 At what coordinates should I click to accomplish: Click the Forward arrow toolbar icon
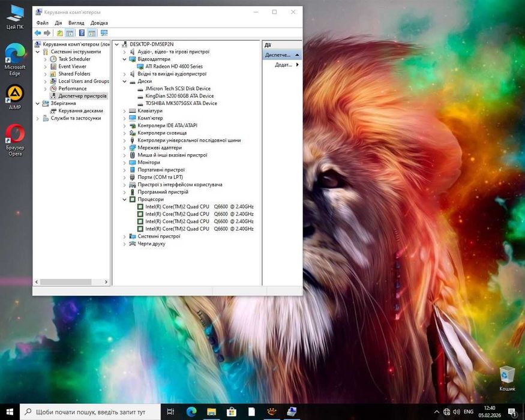pyautogui.click(x=47, y=33)
